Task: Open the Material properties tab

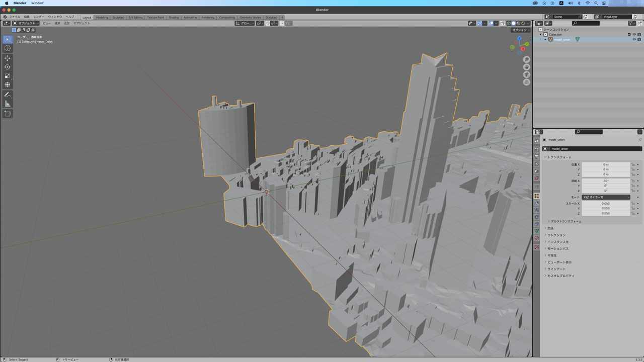Action: point(536,238)
